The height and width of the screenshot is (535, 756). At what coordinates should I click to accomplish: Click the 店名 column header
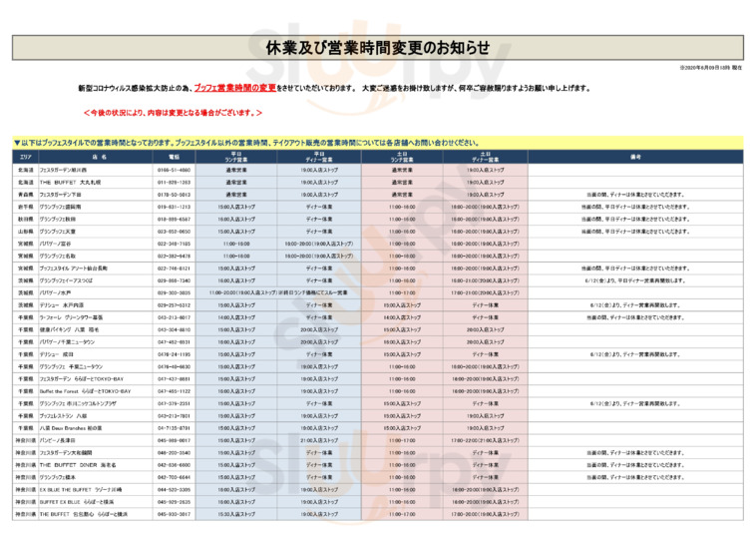coord(96,157)
